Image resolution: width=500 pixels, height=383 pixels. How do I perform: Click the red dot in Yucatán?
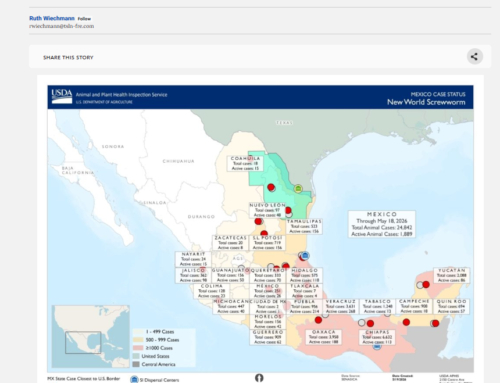click(x=426, y=284)
